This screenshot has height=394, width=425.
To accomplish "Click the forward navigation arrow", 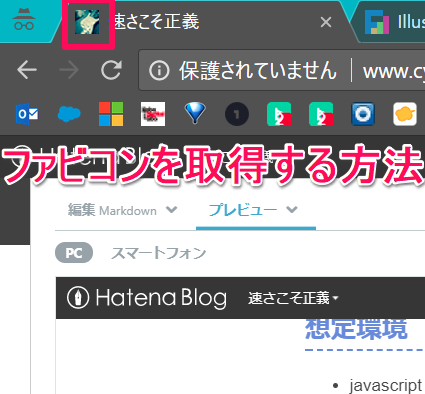I will (x=69, y=70).
